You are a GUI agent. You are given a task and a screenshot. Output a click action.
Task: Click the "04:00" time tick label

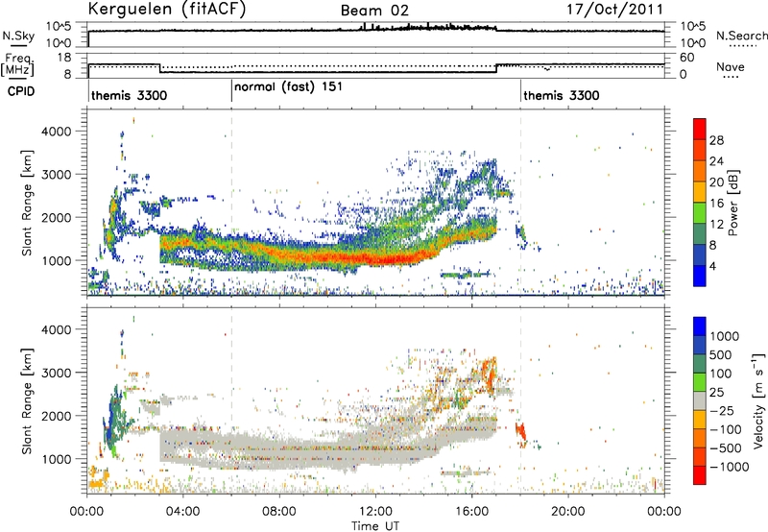[x=182, y=512]
